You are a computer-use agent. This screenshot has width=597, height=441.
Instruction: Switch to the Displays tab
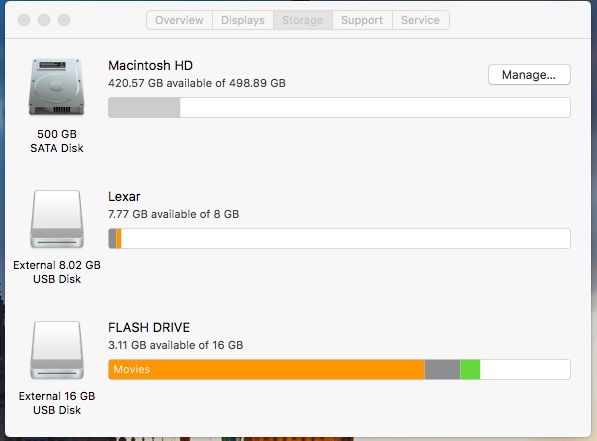[x=243, y=20]
